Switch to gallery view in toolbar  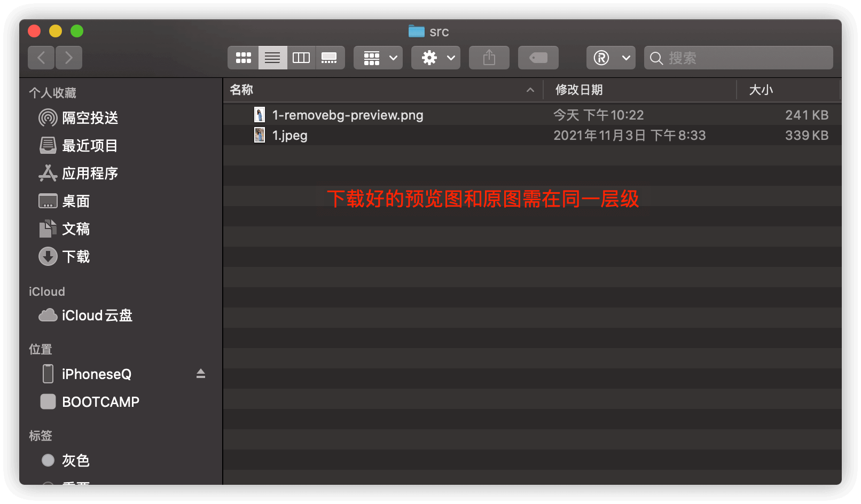pyautogui.click(x=330, y=58)
